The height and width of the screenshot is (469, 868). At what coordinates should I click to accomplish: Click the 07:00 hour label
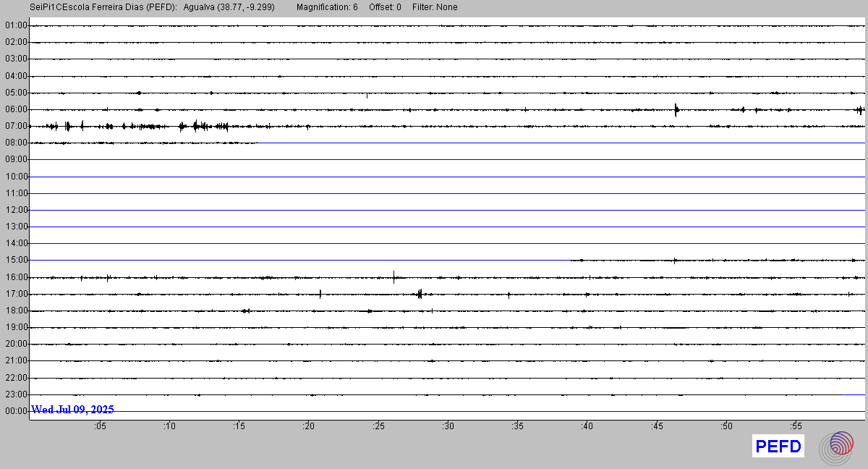pos(16,126)
